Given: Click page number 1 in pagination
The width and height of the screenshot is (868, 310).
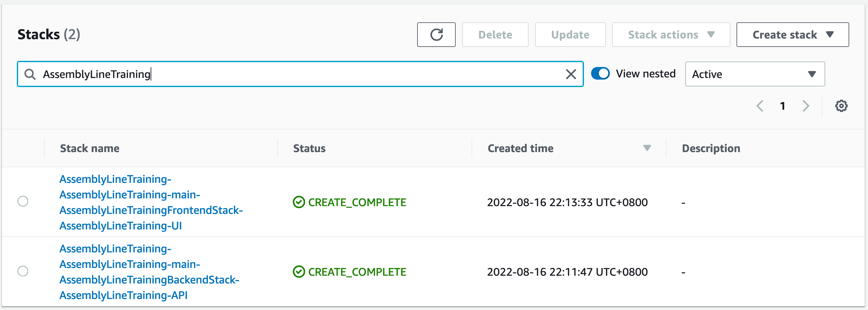Looking at the screenshot, I should point(783,106).
